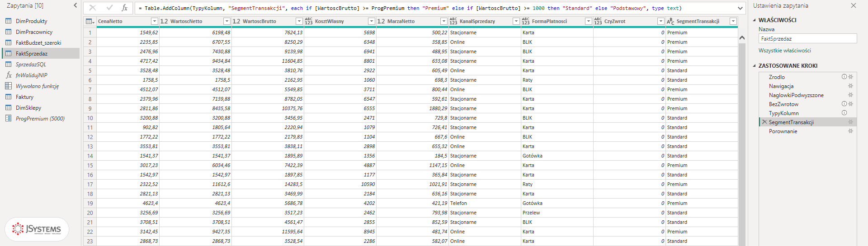
Task: Show info icon of TypyKolumn step
Action: (x=844, y=113)
